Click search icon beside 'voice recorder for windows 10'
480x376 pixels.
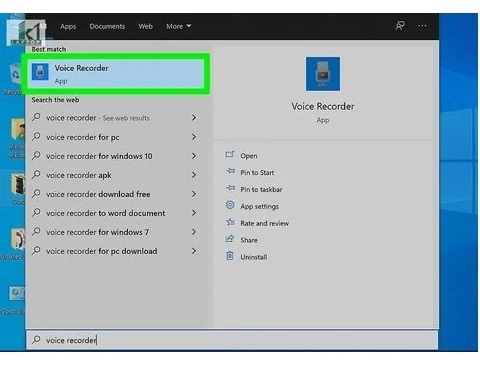(x=36, y=156)
